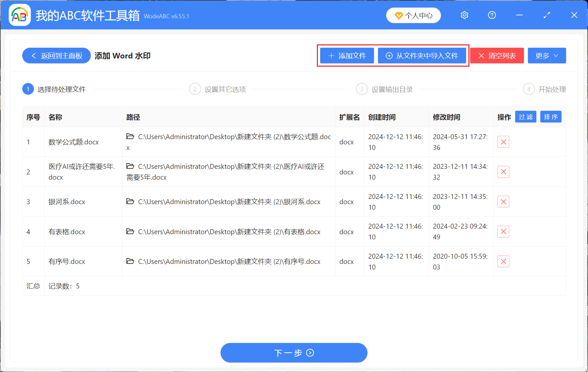Click the folder icon beside 银河系.docx path
This screenshot has height=372, width=588.
click(x=130, y=202)
